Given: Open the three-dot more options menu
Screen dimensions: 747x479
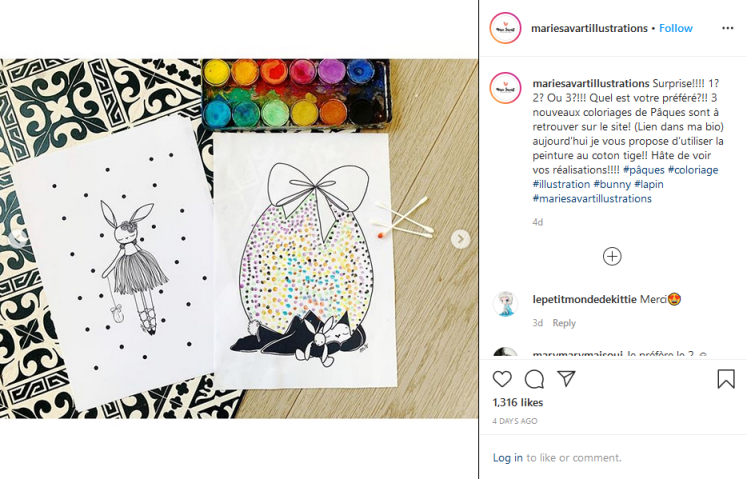Looking at the screenshot, I should click(x=727, y=29).
